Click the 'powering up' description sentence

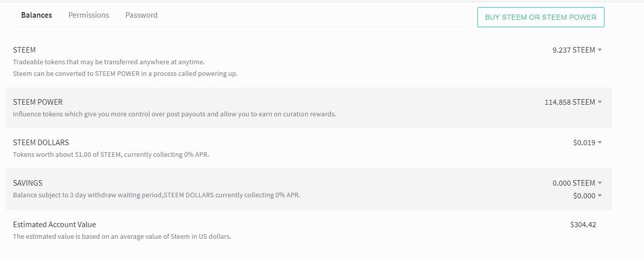pos(125,74)
